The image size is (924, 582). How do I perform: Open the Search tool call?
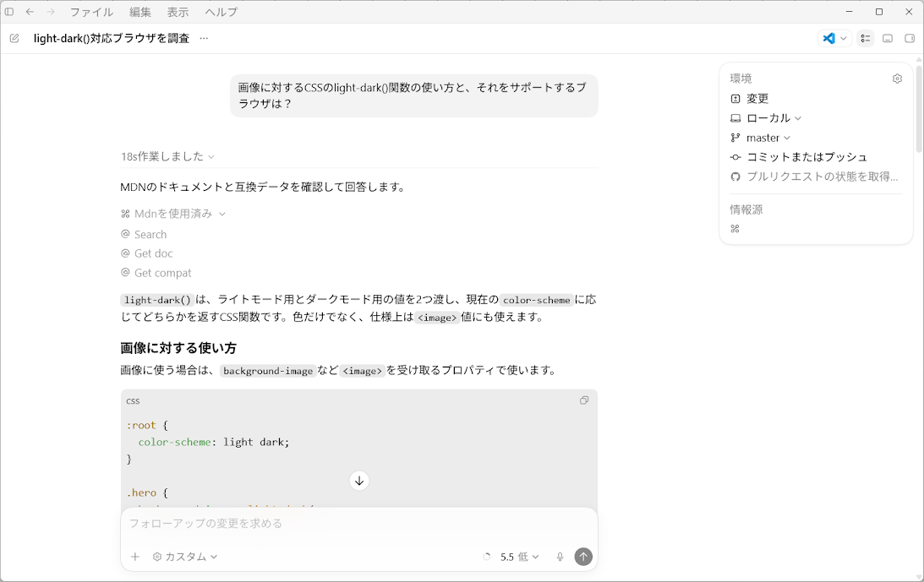pyautogui.click(x=144, y=234)
